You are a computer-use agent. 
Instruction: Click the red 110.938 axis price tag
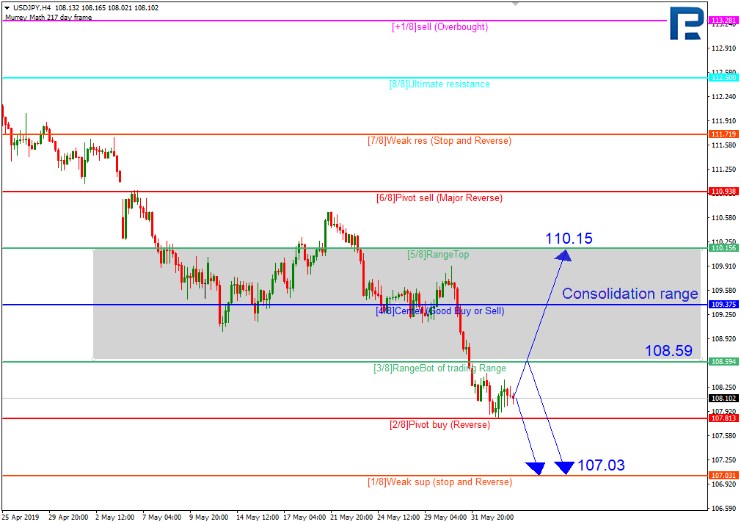coord(721,191)
